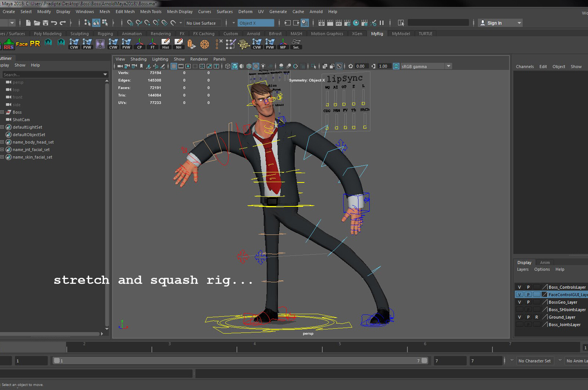Click the Set. shelf icon on MyRig shelf

pos(296,44)
